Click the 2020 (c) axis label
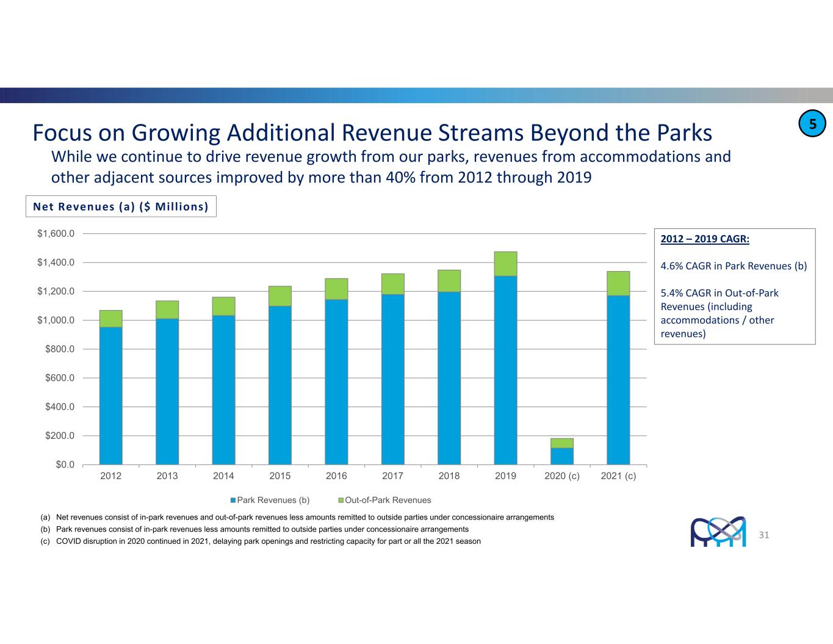The image size is (833, 644). pos(561,476)
